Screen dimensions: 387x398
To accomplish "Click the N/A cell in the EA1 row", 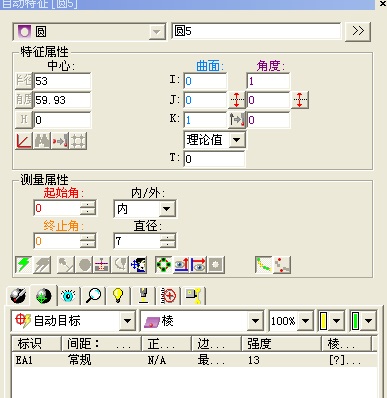I will tap(157, 360).
